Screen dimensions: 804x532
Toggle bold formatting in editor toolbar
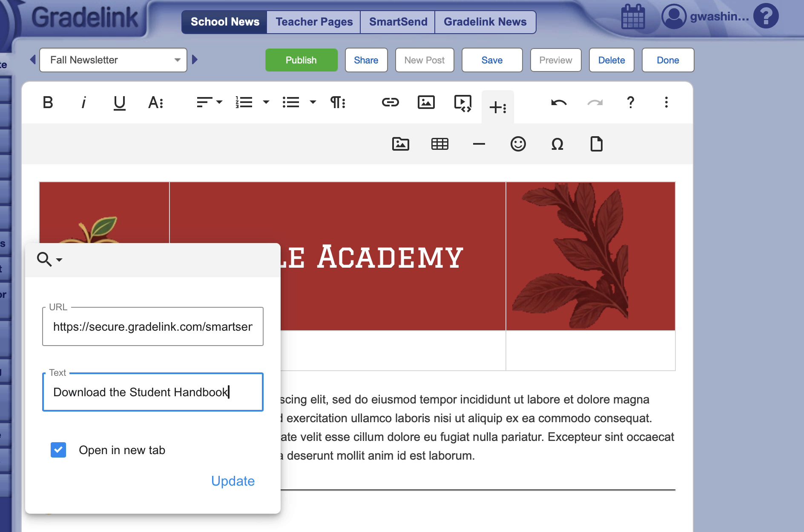pyautogui.click(x=48, y=103)
